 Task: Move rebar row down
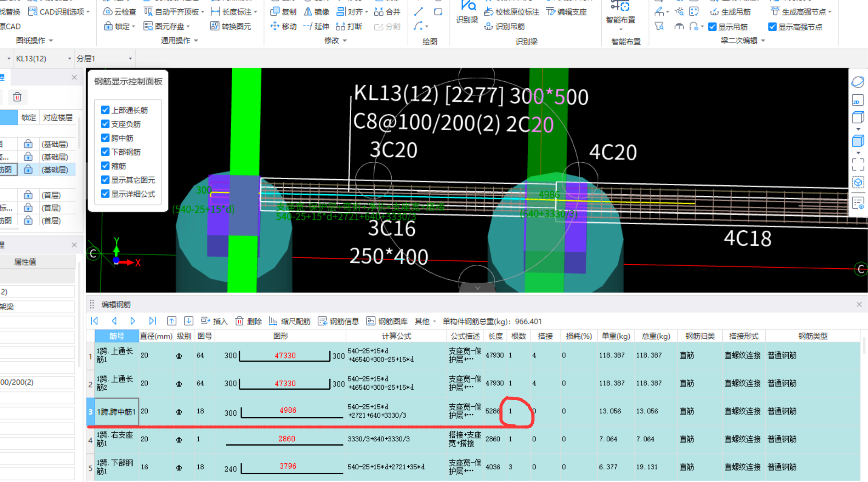(189, 321)
